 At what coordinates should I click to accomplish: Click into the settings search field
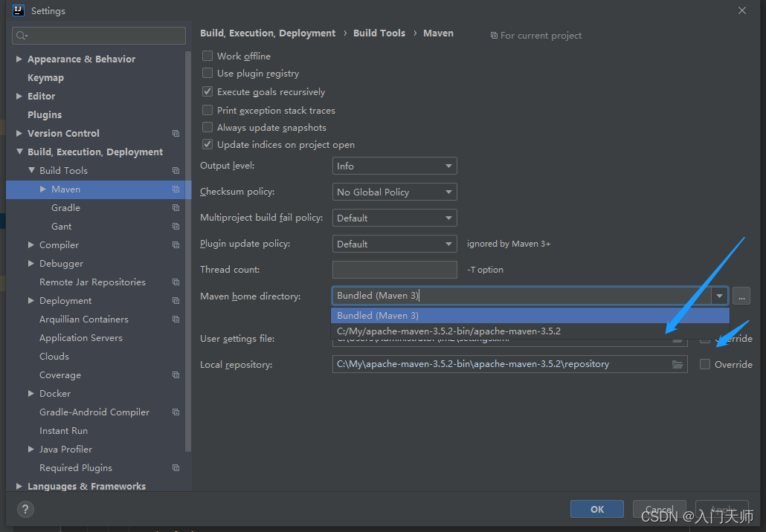[99, 36]
